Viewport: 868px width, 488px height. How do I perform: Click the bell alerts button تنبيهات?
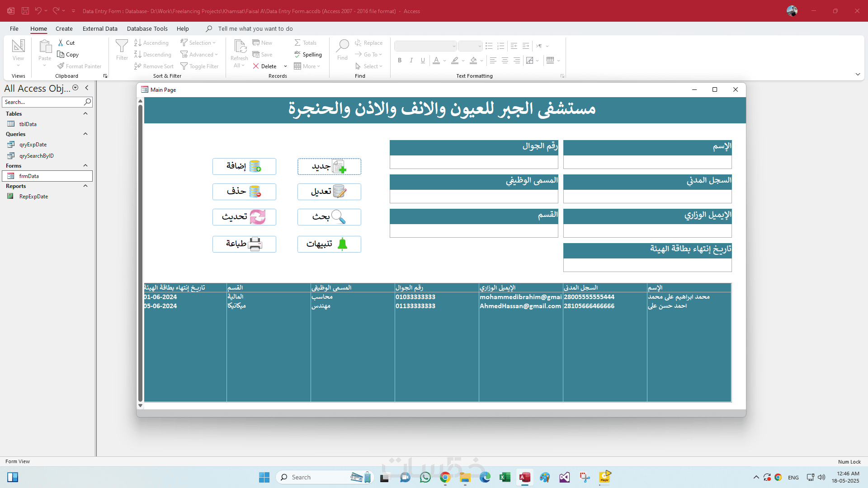[x=329, y=244]
